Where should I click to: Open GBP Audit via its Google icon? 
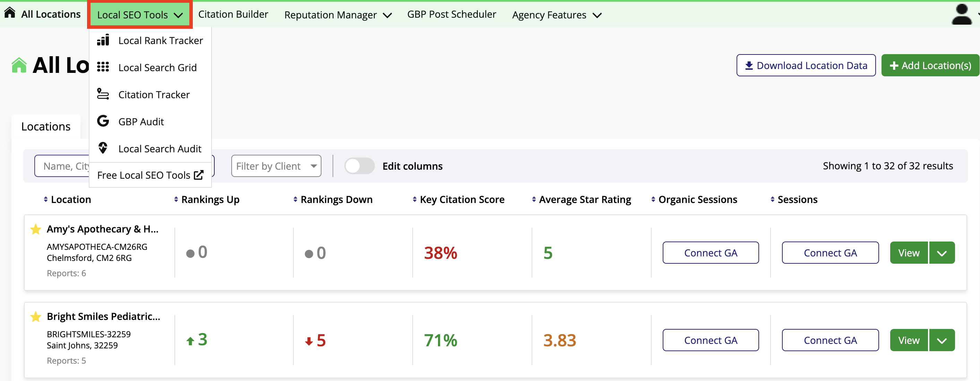coord(103,121)
